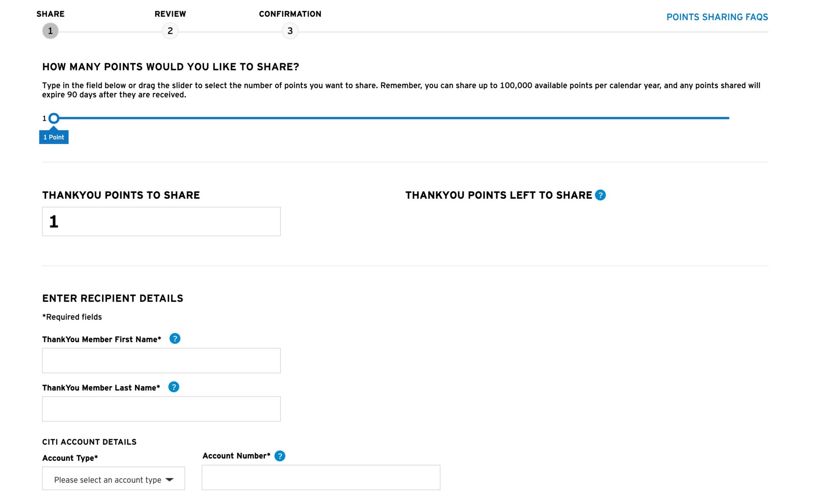
Task: Click the ThankYou Member First Name field
Action: (161, 360)
